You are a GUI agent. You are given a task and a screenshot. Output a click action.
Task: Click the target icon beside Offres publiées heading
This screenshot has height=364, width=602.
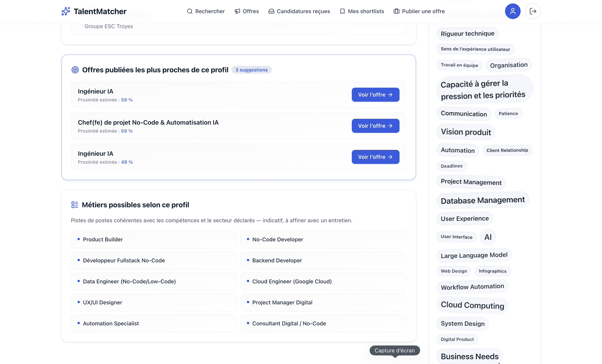[x=75, y=70]
